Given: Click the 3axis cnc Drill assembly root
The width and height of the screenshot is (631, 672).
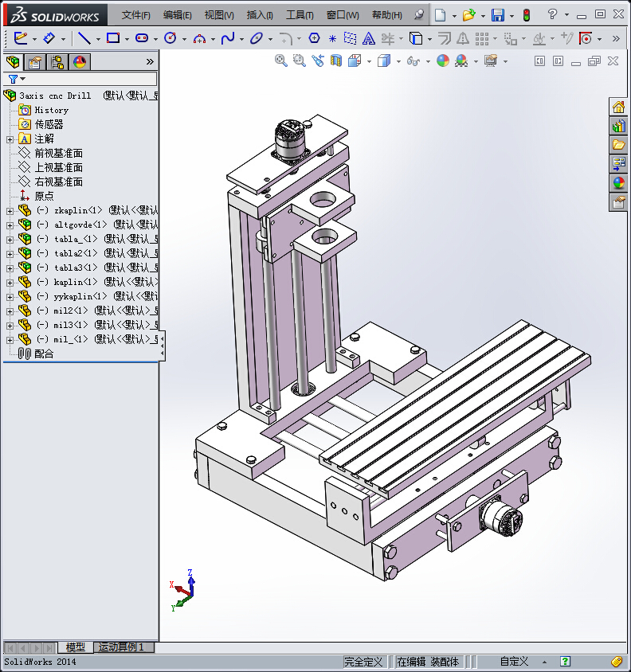Looking at the screenshot, I should click(55, 96).
